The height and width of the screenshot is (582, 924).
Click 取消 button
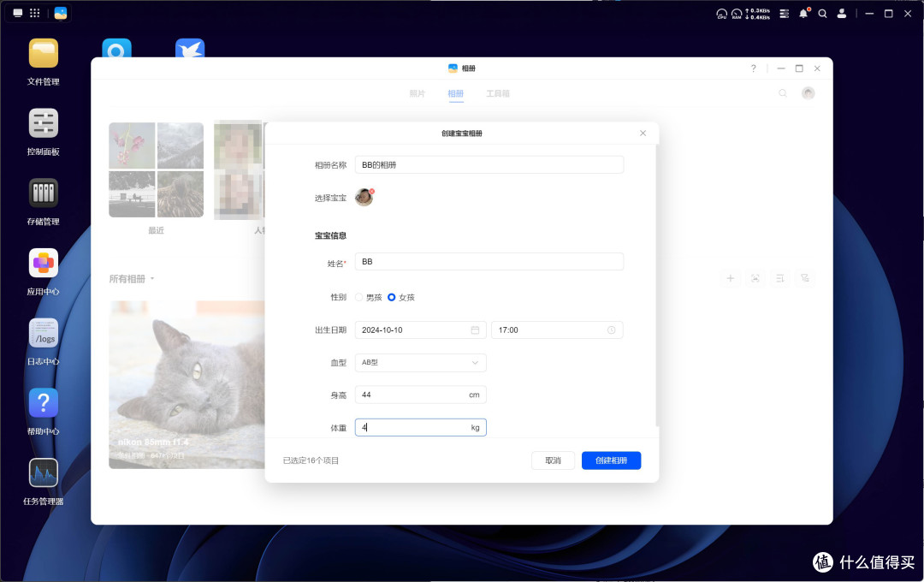point(553,460)
